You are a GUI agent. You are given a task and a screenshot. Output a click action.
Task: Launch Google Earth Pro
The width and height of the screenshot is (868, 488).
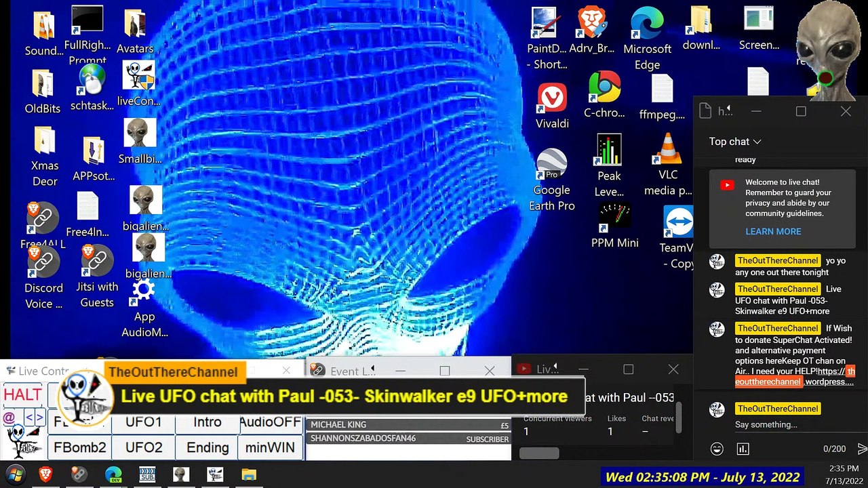click(x=551, y=180)
